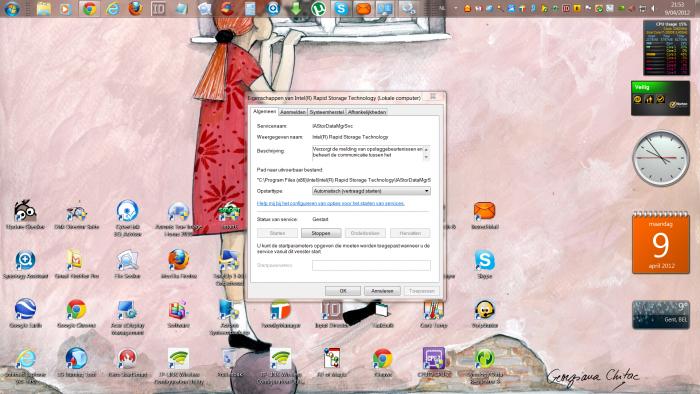Click the Stoppen button
Screen dimensions: 700x394
(321, 233)
